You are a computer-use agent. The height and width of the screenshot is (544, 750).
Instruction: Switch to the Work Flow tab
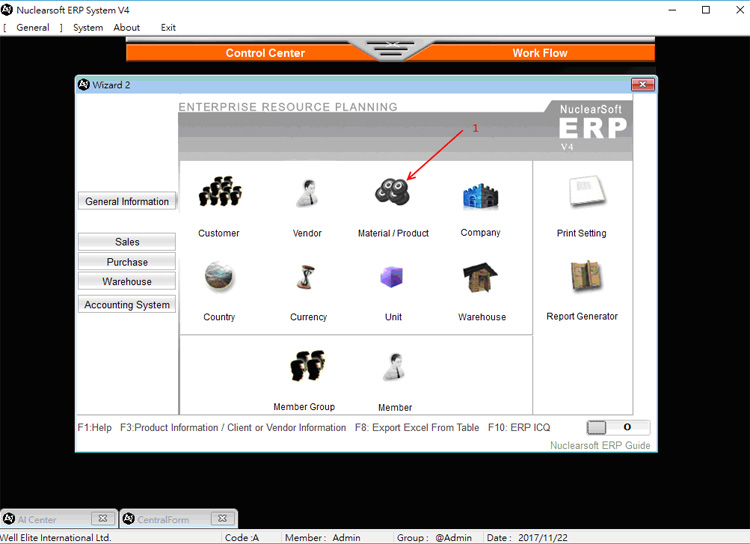click(540, 53)
